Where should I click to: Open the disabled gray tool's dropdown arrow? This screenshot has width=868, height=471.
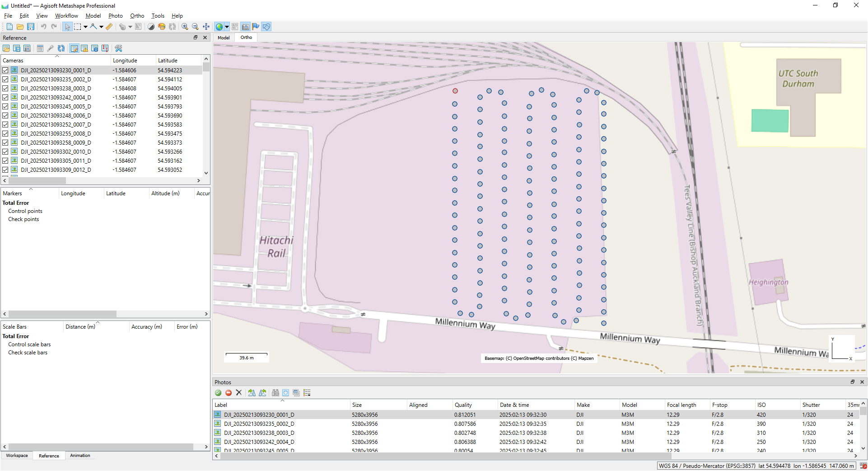(x=130, y=27)
